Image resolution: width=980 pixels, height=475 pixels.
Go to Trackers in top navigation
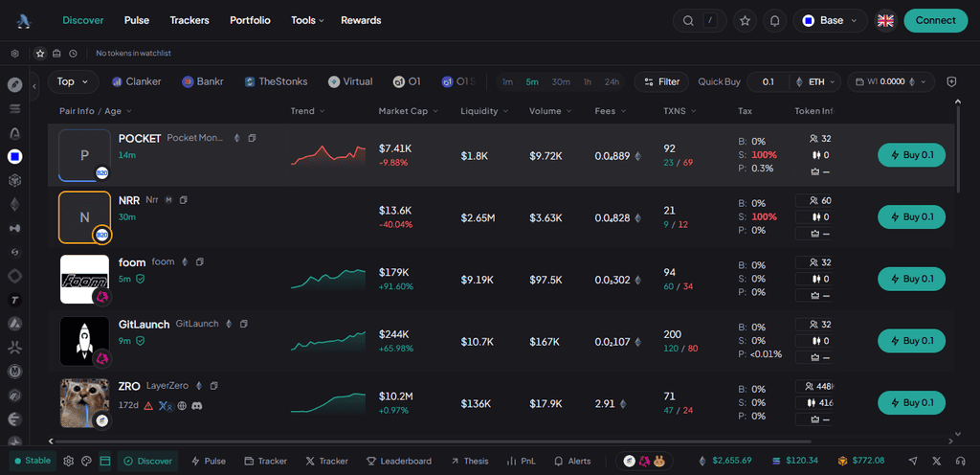pyautogui.click(x=189, y=21)
